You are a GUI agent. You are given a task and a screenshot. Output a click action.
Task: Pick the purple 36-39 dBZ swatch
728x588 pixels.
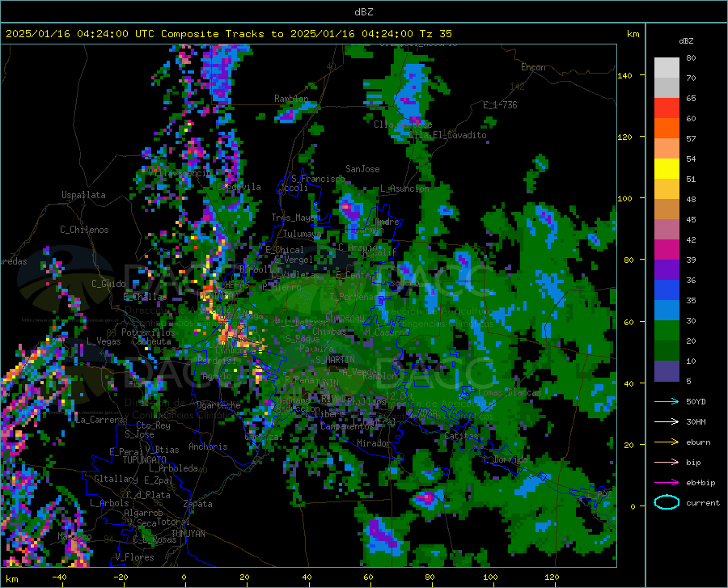[x=667, y=270]
